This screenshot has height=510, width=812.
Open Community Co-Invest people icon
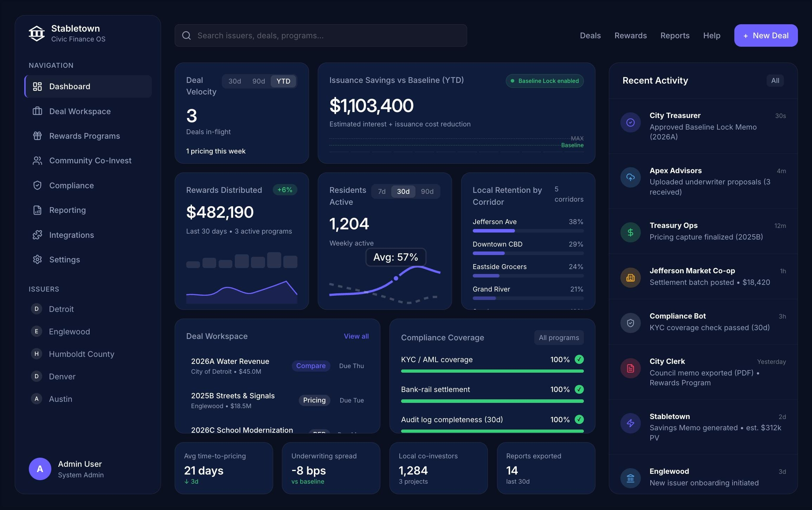37,161
